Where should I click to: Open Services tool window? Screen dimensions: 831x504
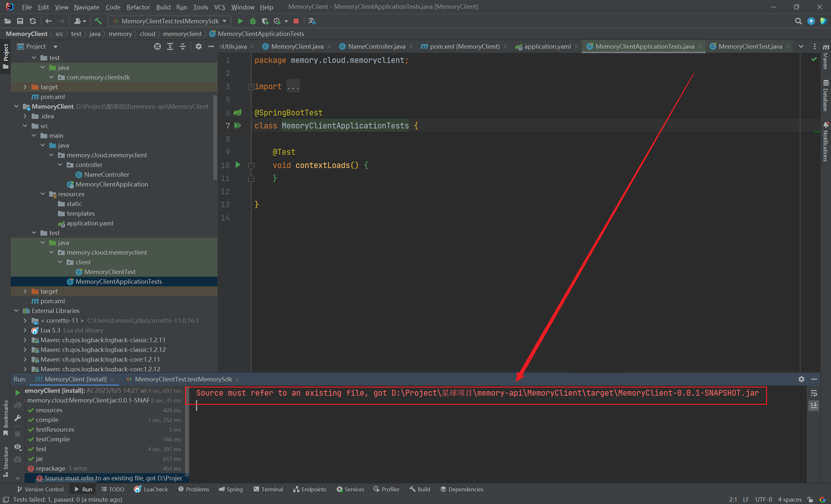tap(350, 489)
